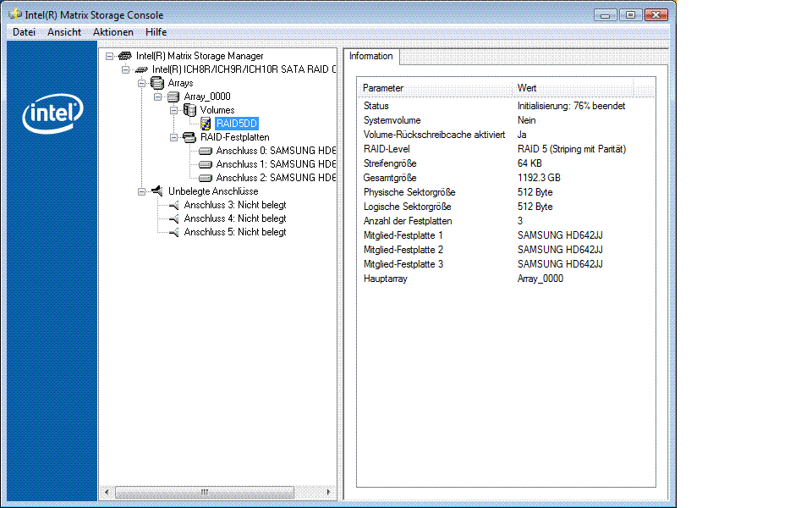Click the Hauptarray row label
The image size is (812, 508).
(386, 279)
